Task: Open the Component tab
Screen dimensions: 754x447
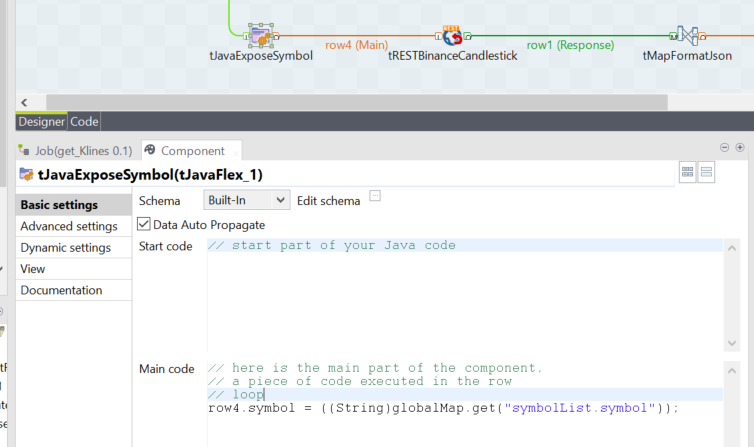Action: (192, 151)
